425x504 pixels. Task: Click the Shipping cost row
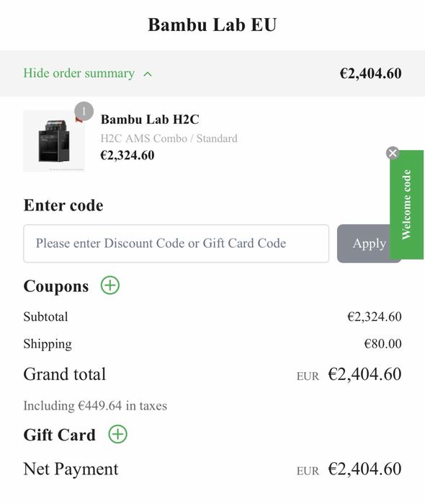[212, 344]
